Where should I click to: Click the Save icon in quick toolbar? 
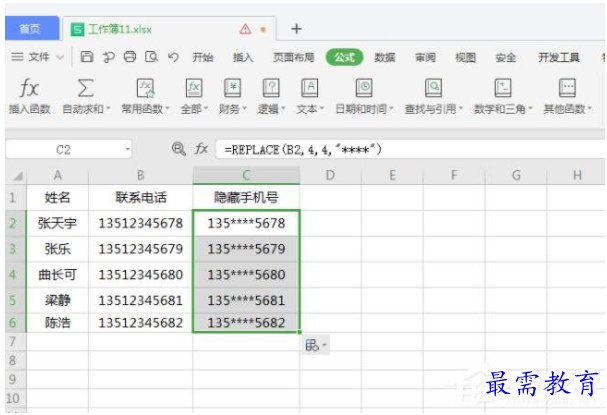tap(87, 57)
